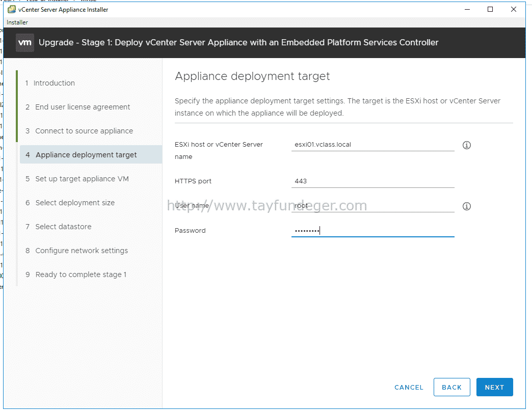Minimize the installer window
Viewport: 532px width, 411px height.
point(467,10)
